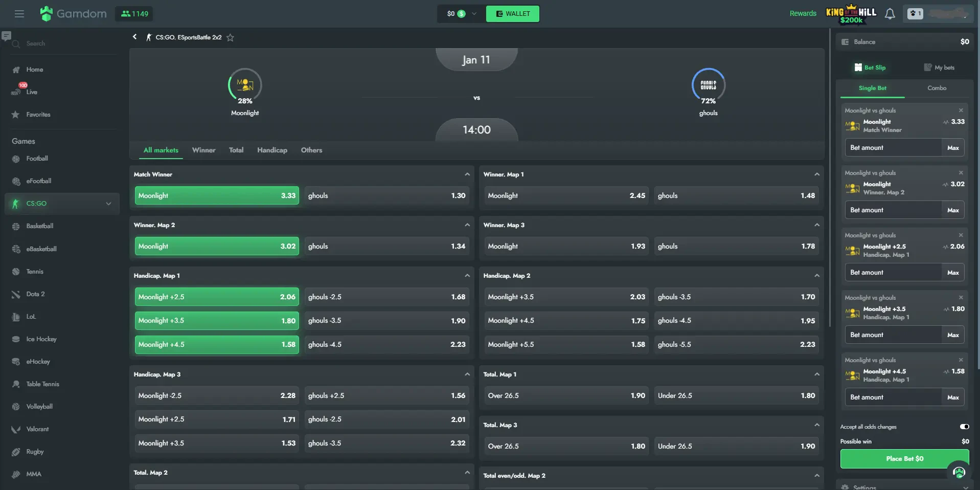The height and width of the screenshot is (490, 980).
Task: Open the hamburger menu
Action: pyautogui.click(x=19, y=14)
